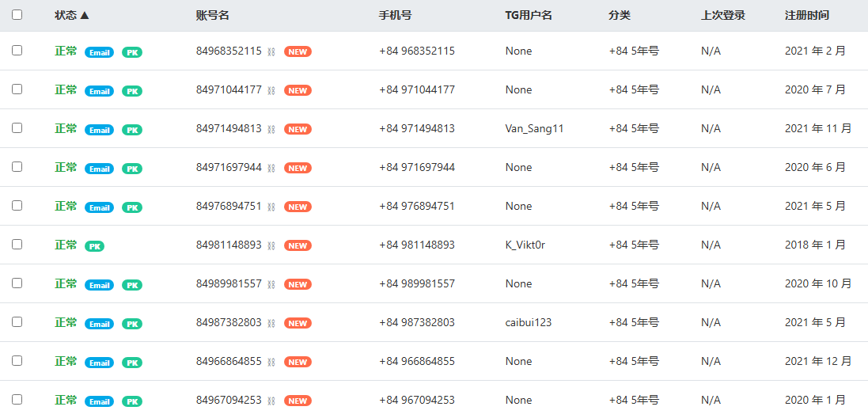Click link icon next to 84976894751
868x418 pixels.
tap(271, 207)
